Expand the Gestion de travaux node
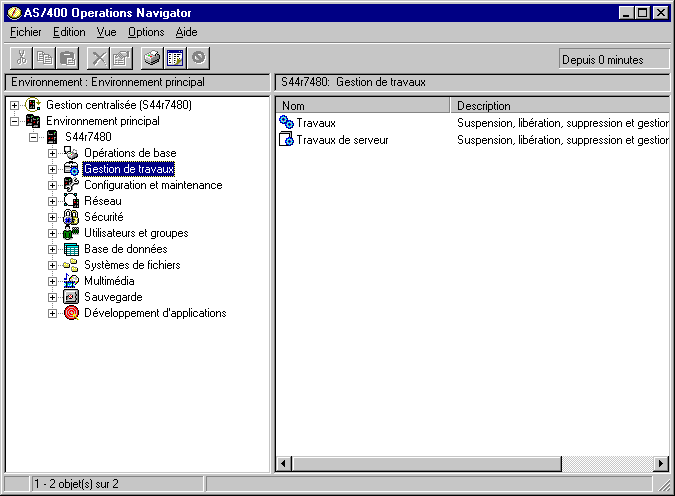Screen dimensions: 675x496 click(52, 169)
